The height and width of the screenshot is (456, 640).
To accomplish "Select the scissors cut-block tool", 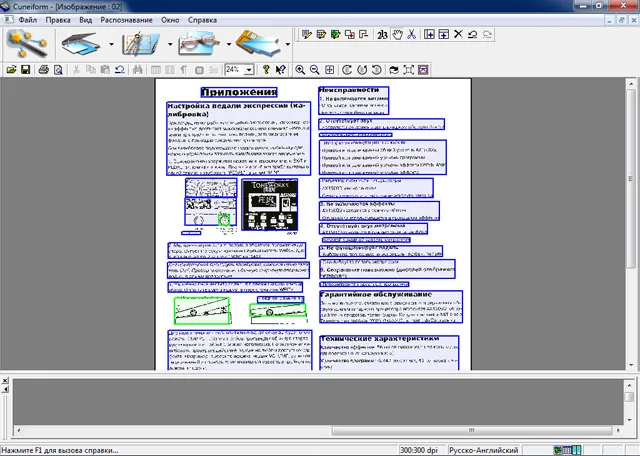I will (x=411, y=34).
